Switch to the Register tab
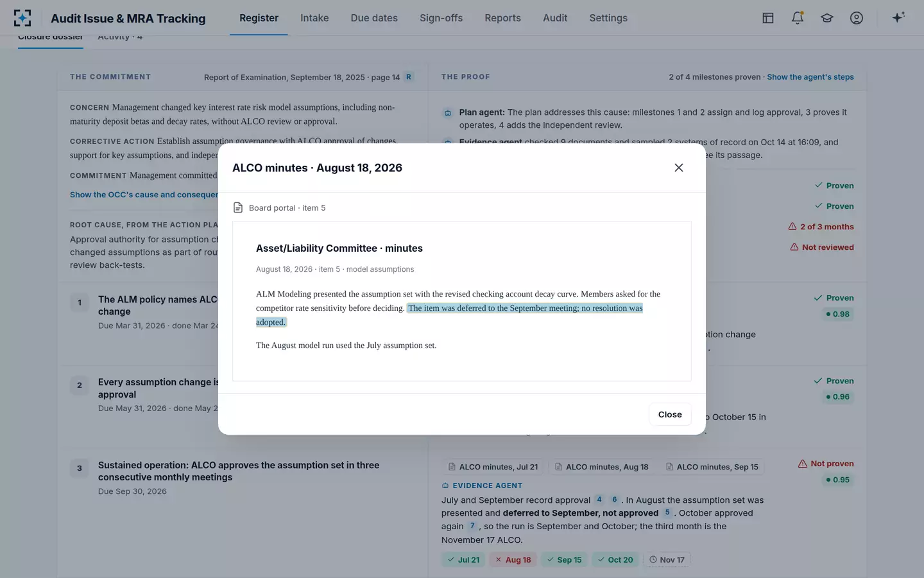Image resolution: width=924 pixels, height=578 pixels. pyautogui.click(x=259, y=18)
